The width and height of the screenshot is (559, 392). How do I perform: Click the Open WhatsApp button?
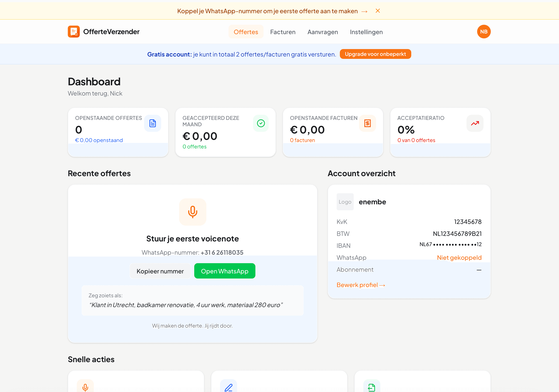click(224, 271)
